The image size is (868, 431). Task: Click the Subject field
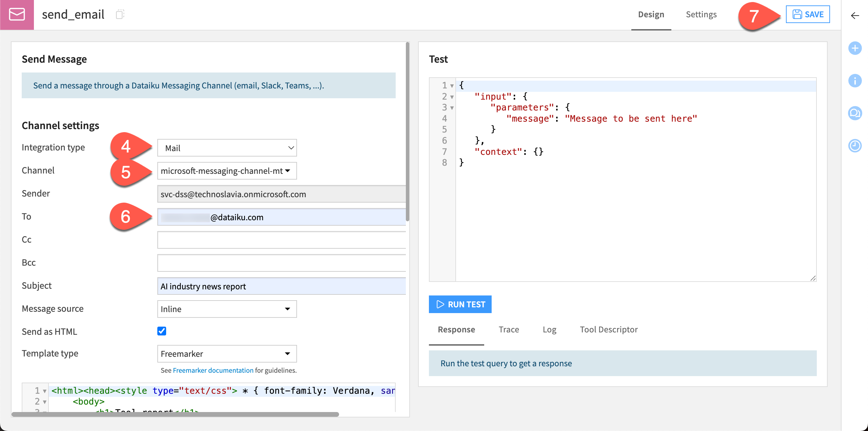click(282, 286)
